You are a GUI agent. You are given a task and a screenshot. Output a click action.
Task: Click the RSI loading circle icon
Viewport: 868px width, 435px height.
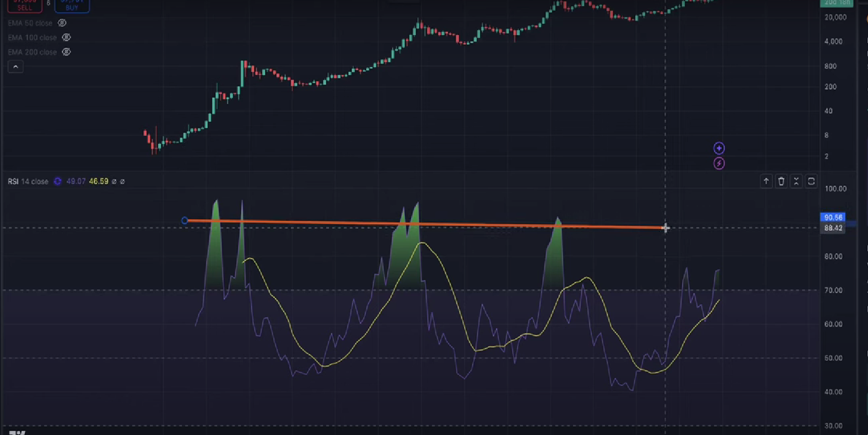pyautogui.click(x=58, y=182)
